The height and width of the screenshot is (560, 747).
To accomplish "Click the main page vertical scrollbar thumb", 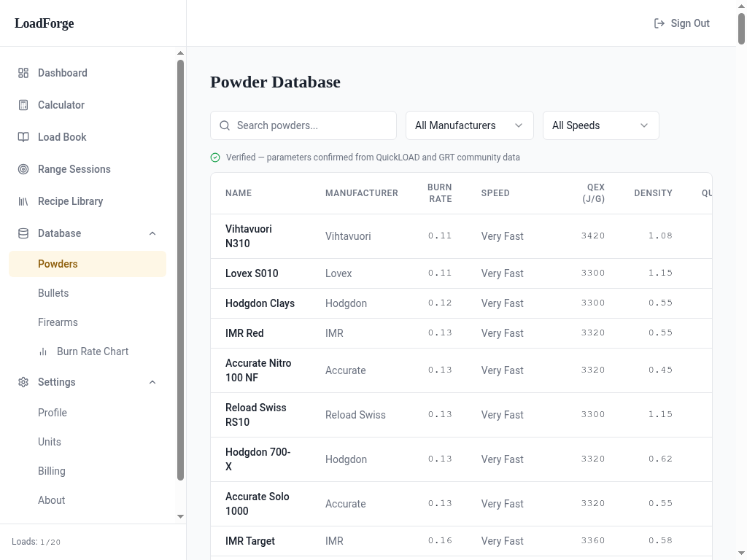I will [x=742, y=28].
